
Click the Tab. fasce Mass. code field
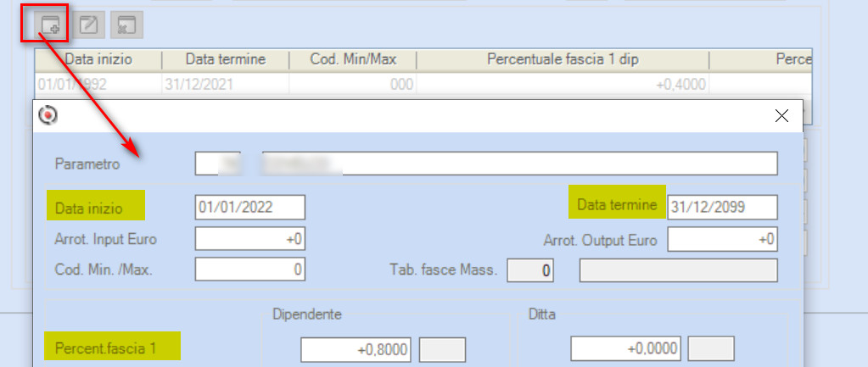(x=530, y=270)
